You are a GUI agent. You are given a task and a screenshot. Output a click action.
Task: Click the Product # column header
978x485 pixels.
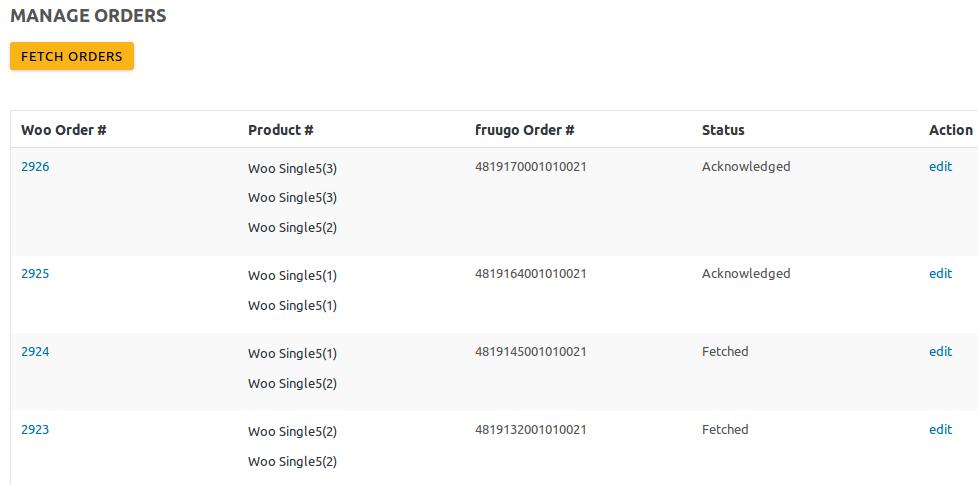(281, 130)
